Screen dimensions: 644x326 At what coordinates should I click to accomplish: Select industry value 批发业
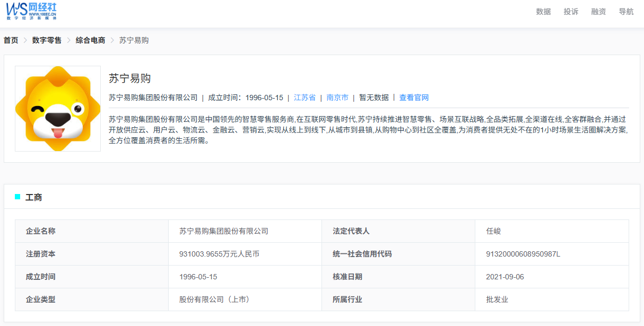pos(497,299)
